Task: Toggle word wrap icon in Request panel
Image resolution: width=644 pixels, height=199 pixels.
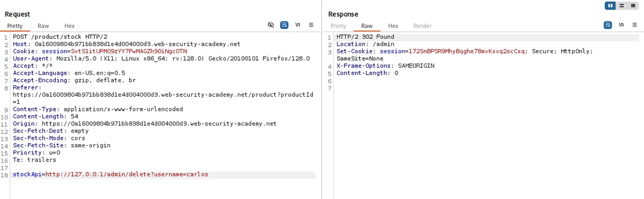Action: [284, 25]
